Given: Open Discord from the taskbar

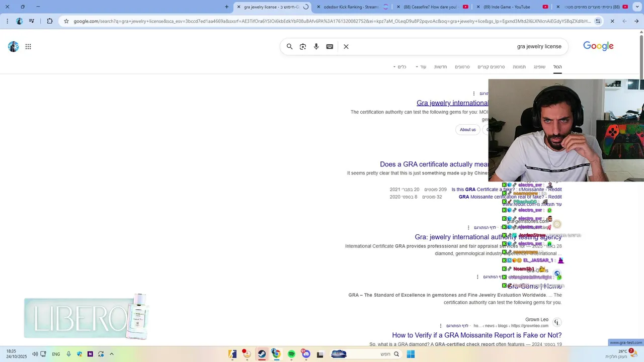Looking at the screenshot, I should pyautogui.click(x=306, y=354).
